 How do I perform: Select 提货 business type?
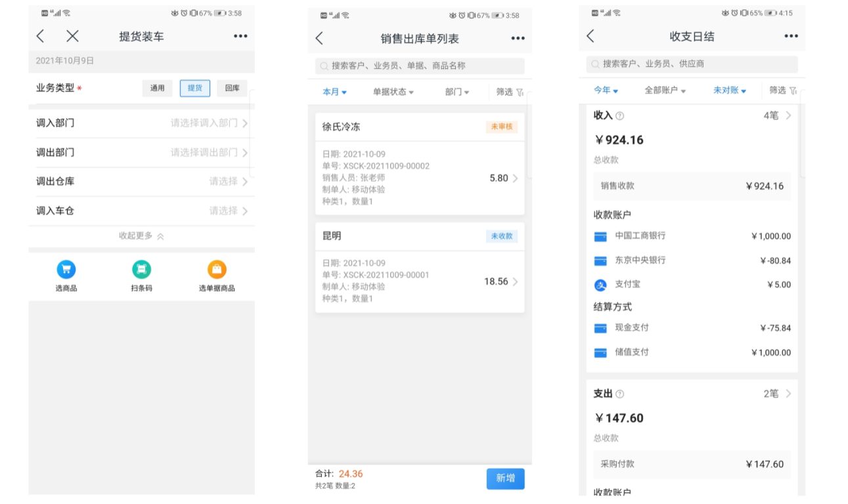[x=195, y=88]
